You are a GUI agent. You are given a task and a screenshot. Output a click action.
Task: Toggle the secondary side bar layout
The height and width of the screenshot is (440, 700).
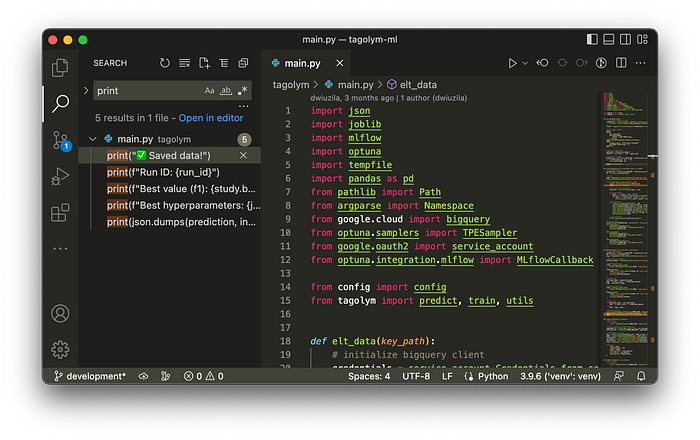(625, 39)
